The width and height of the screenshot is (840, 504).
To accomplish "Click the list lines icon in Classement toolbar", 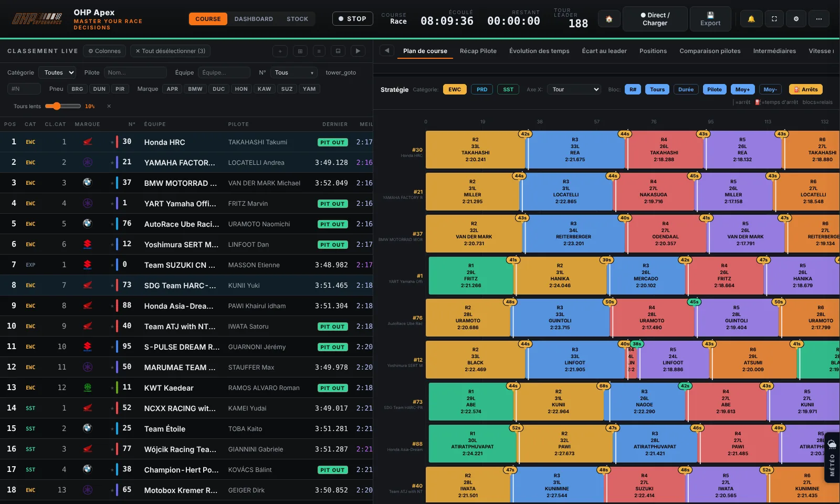I will [319, 51].
